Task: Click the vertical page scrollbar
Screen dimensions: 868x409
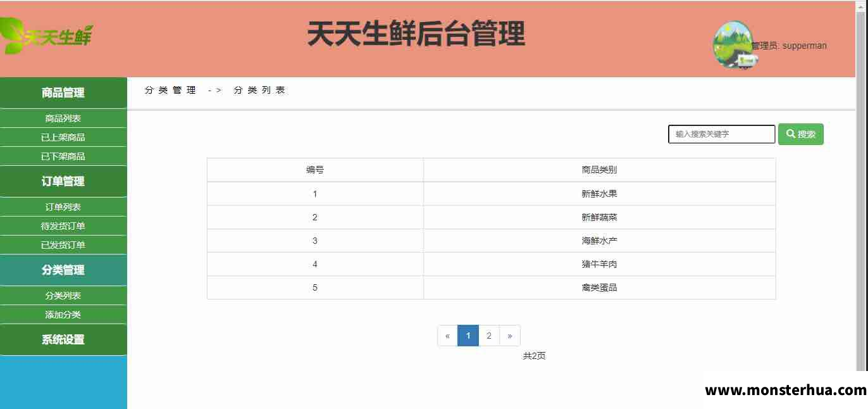Action: click(861, 190)
